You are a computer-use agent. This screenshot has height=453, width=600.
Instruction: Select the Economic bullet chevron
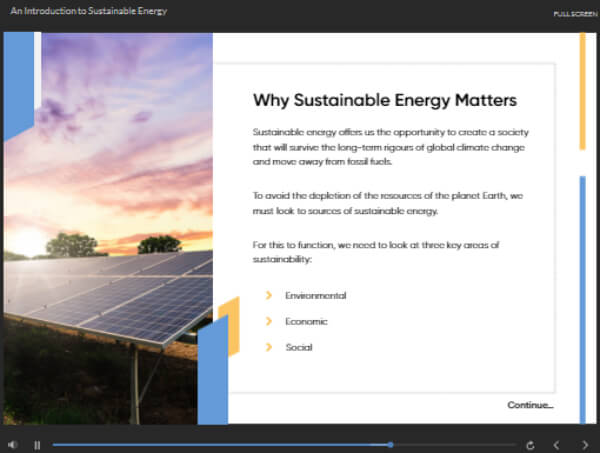click(269, 321)
